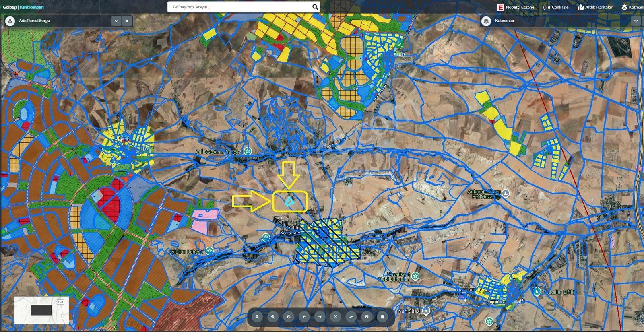Click the Katmanlar panel layers icon
This screenshot has height=332, width=644.
click(x=486, y=21)
